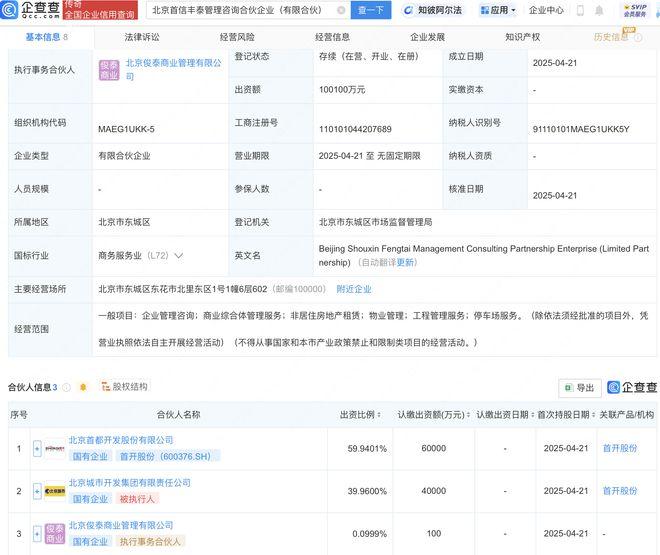Click 附近企业 next to the address
The height and width of the screenshot is (555, 660).
tap(354, 289)
